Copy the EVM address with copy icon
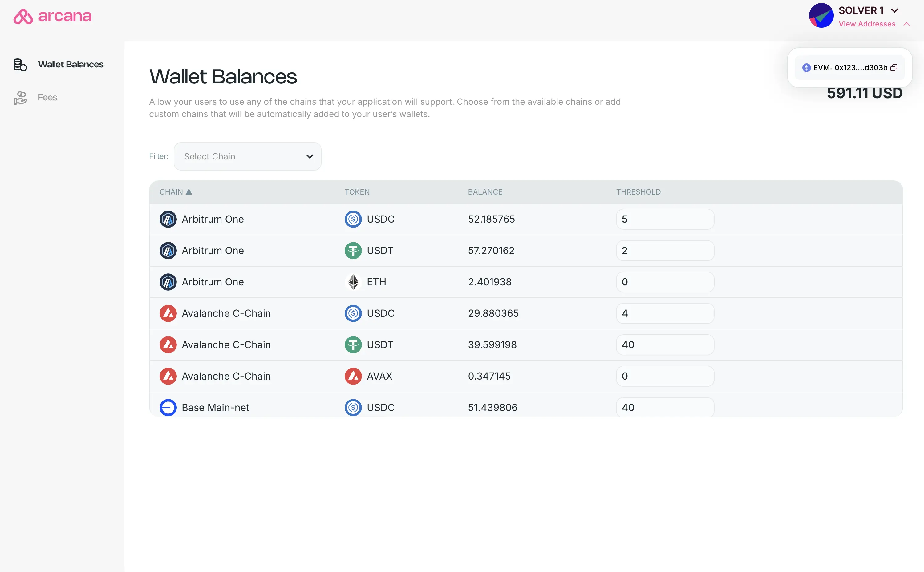This screenshot has height=572, width=924. click(894, 68)
